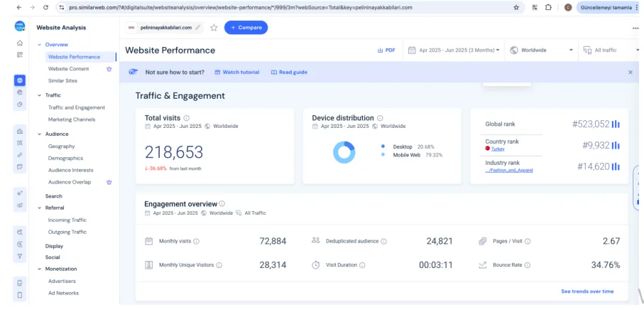Open the Social section in sidebar
Image resolution: width=644 pixels, height=310 pixels.
tap(53, 257)
